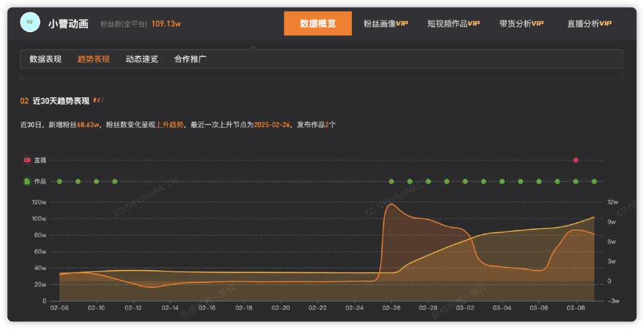Click the green 作品 dot on 02-26

click(x=391, y=182)
